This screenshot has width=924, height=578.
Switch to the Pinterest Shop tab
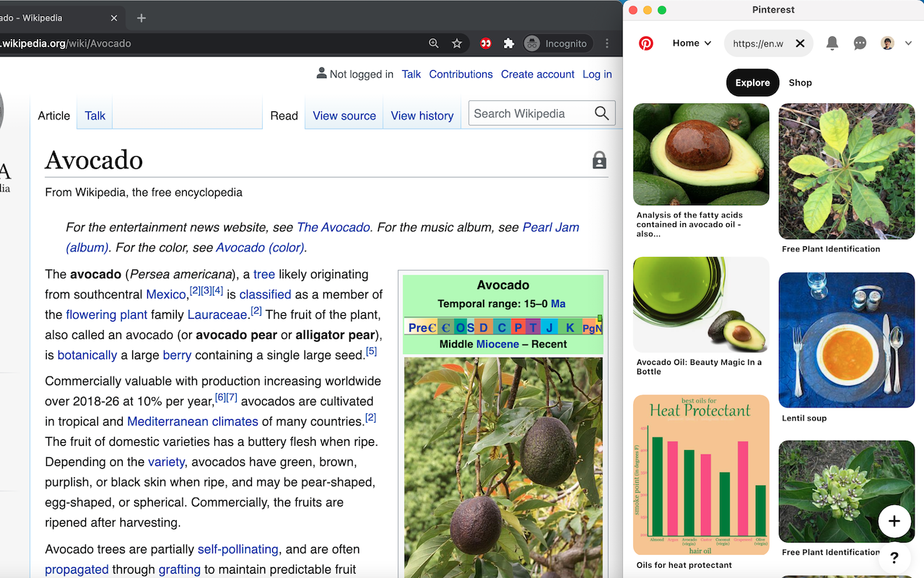801,82
